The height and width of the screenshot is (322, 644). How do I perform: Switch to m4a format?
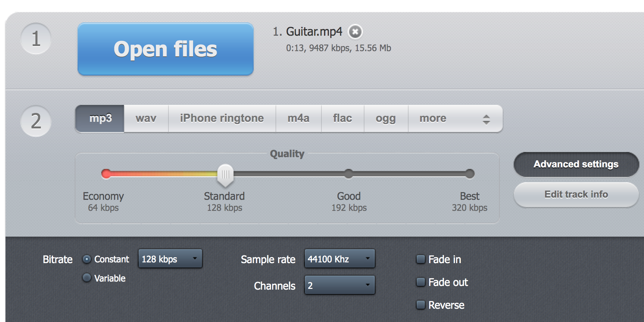(x=298, y=118)
